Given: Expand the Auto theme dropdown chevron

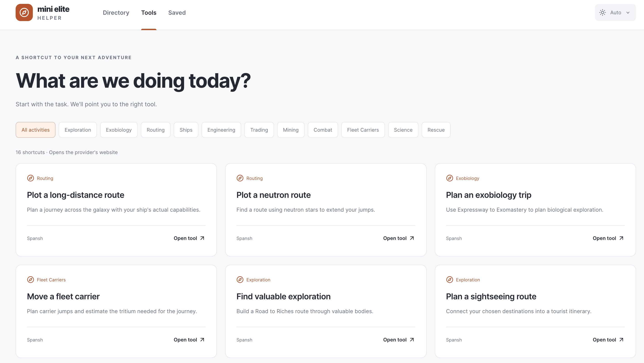Looking at the screenshot, I should click(x=628, y=13).
